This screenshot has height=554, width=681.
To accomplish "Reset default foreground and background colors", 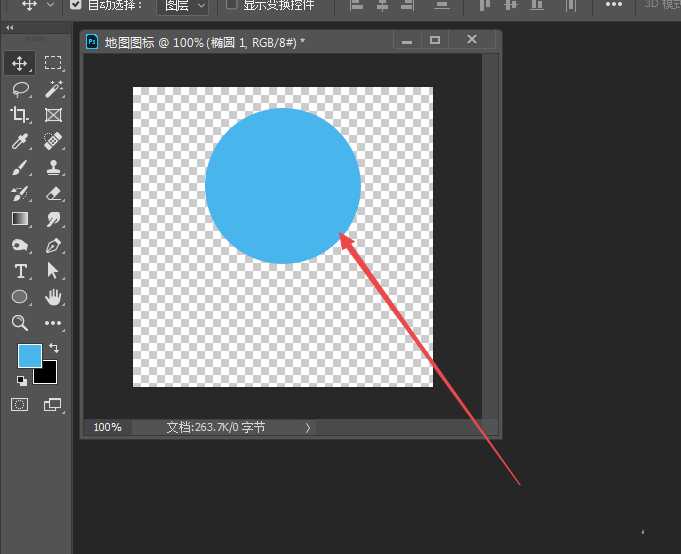I will click(21, 381).
